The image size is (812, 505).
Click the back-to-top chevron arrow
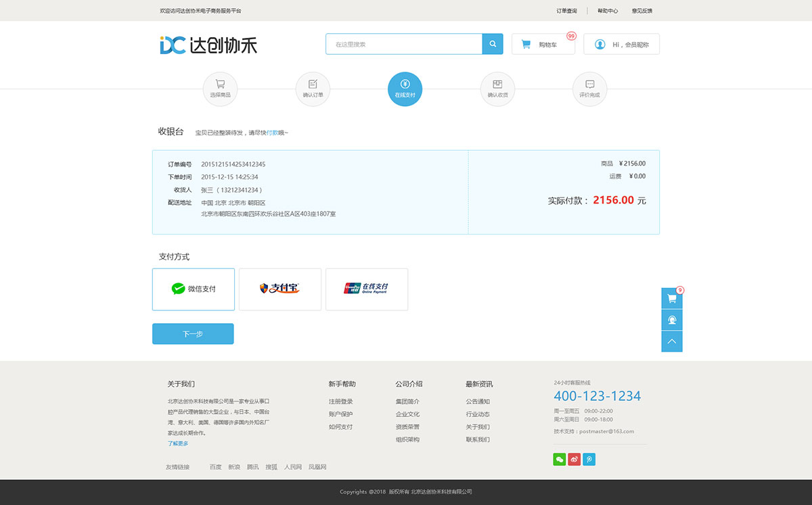pyautogui.click(x=671, y=341)
